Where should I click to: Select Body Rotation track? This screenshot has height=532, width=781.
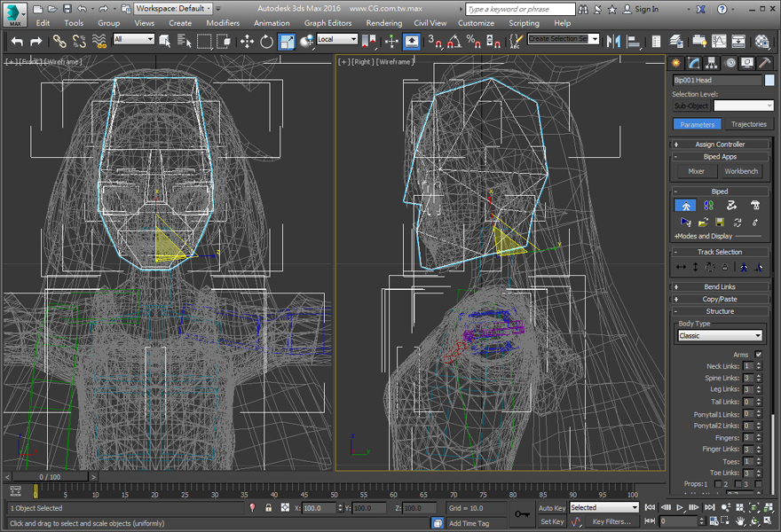pyautogui.click(x=710, y=267)
